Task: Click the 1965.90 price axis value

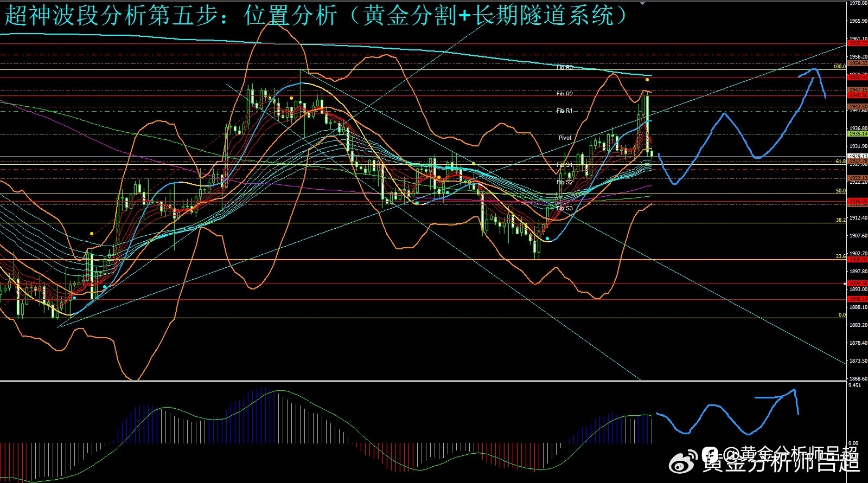Action: tap(858, 21)
